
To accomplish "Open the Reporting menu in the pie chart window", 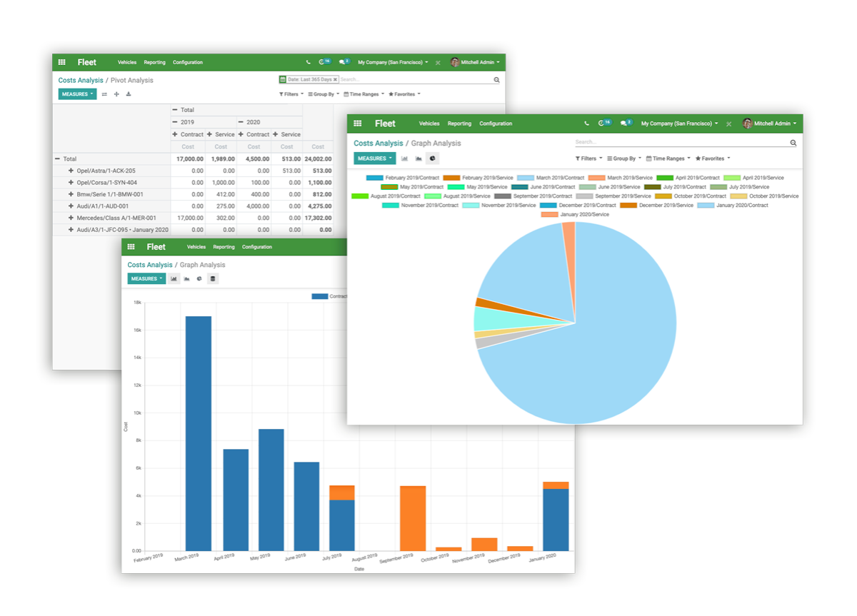I will click(x=459, y=123).
